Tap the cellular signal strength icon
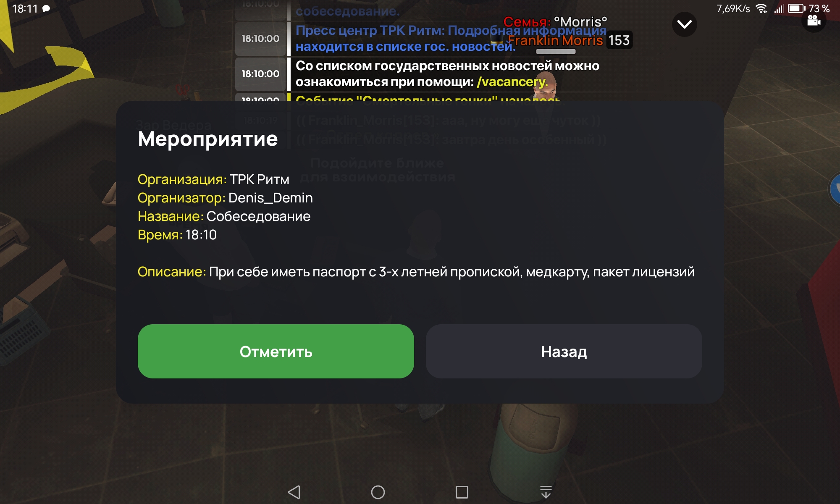The width and height of the screenshot is (840, 504). (779, 8)
